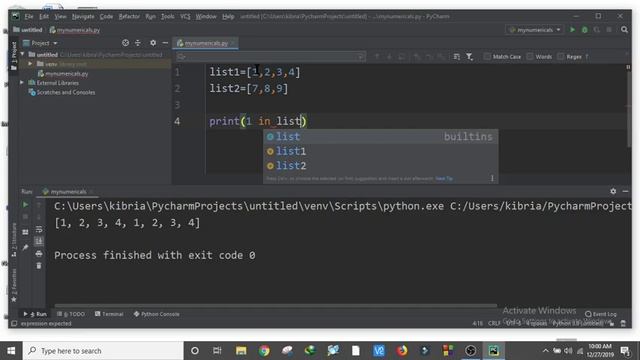
Task: Click the add selection multi-line icon in find bar
Action: click(456, 57)
